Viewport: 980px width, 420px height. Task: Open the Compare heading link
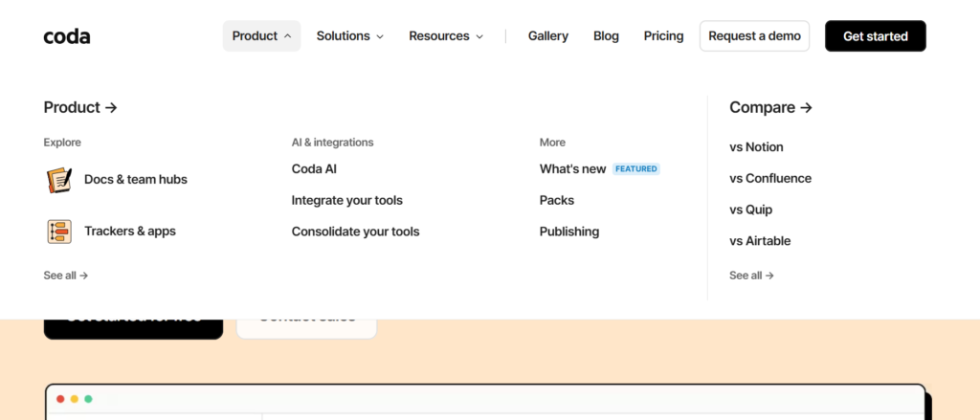(770, 108)
